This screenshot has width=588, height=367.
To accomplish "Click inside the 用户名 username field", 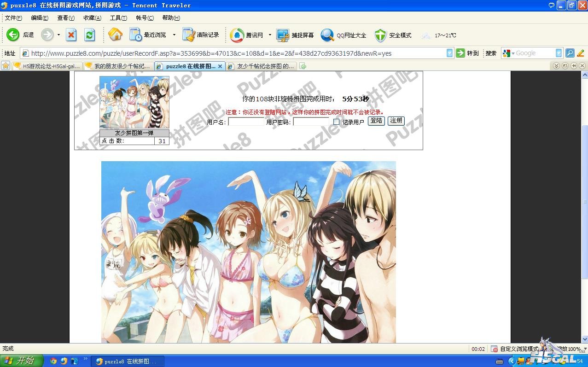I will [x=246, y=122].
